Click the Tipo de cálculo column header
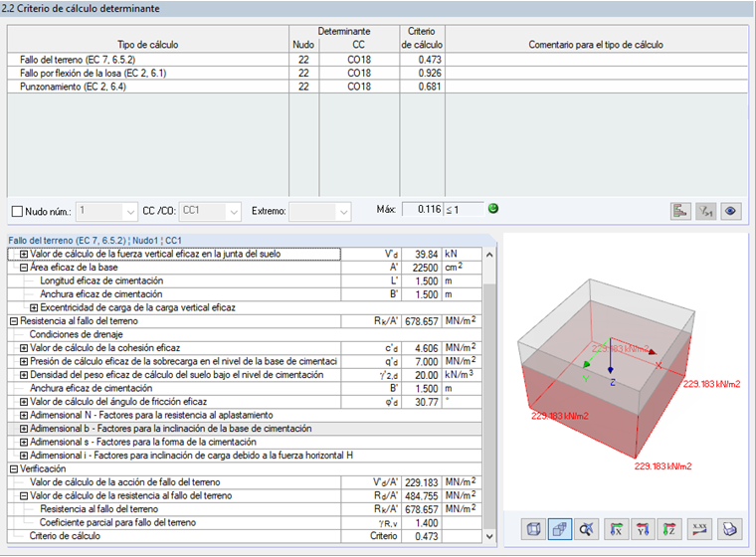This screenshot has height=557, width=756. click(x=148, y=39)
